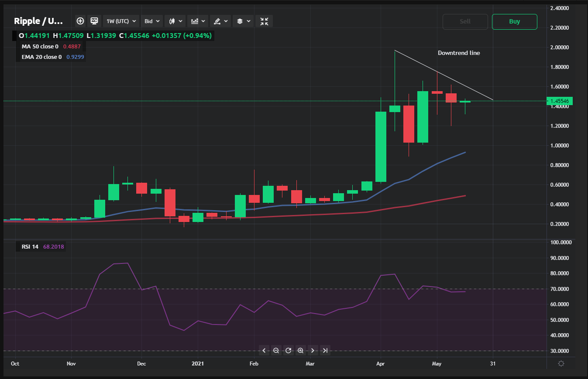Image resolution: width=588 pixels, height=379 pixels.
Task: Click the 2021 label on time axis
Action: coord(198,363)
